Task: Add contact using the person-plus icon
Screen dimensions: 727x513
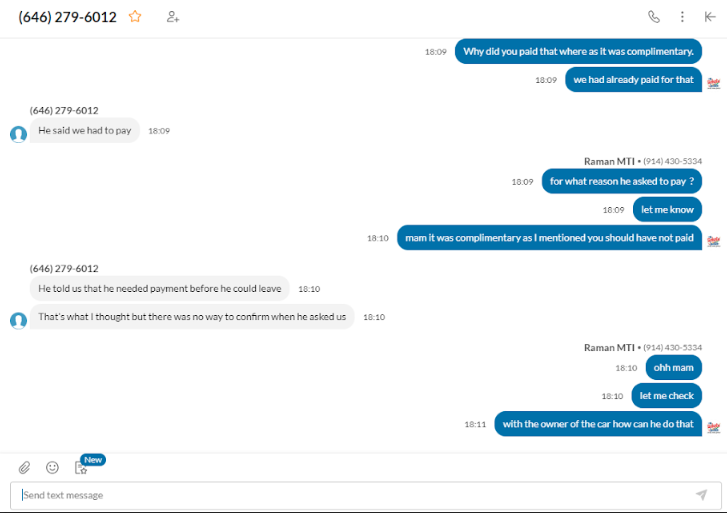Action: (172, 17)
